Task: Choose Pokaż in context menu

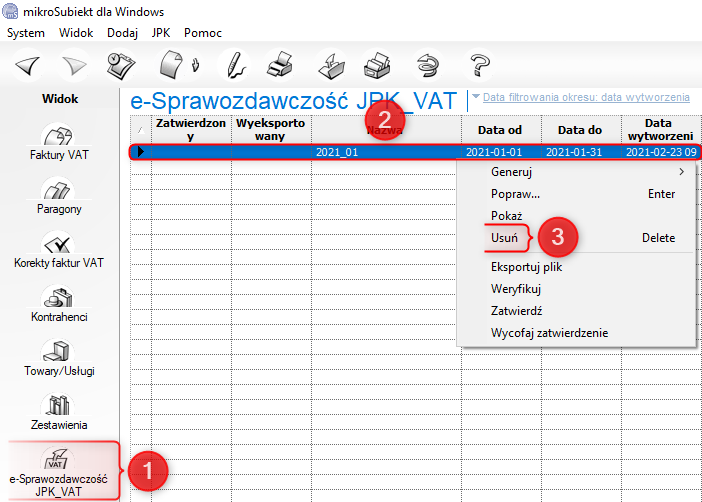Action: click(577, 216)
